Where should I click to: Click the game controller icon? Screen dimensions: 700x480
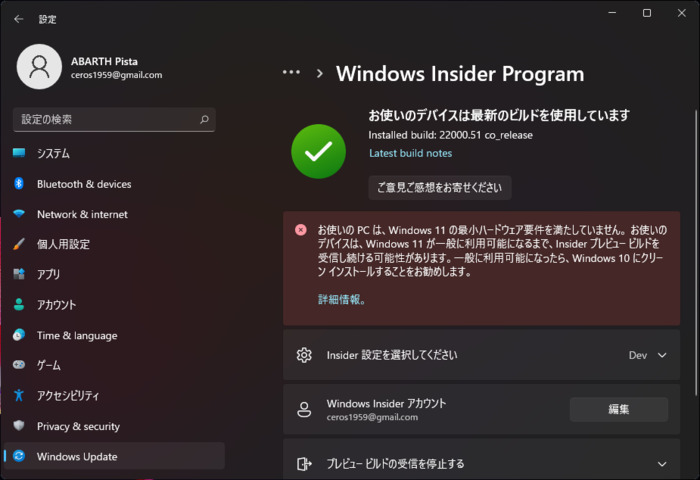pyautogui.click(x=19, y=365)
